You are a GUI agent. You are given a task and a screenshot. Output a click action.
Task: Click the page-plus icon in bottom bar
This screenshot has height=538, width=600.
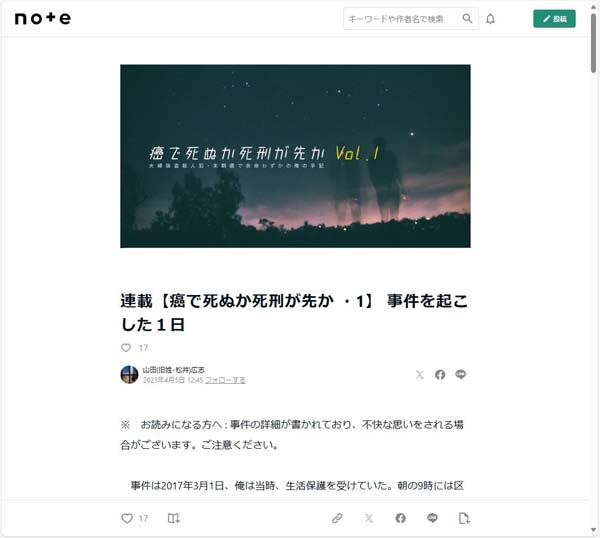(x=464, y=518)
